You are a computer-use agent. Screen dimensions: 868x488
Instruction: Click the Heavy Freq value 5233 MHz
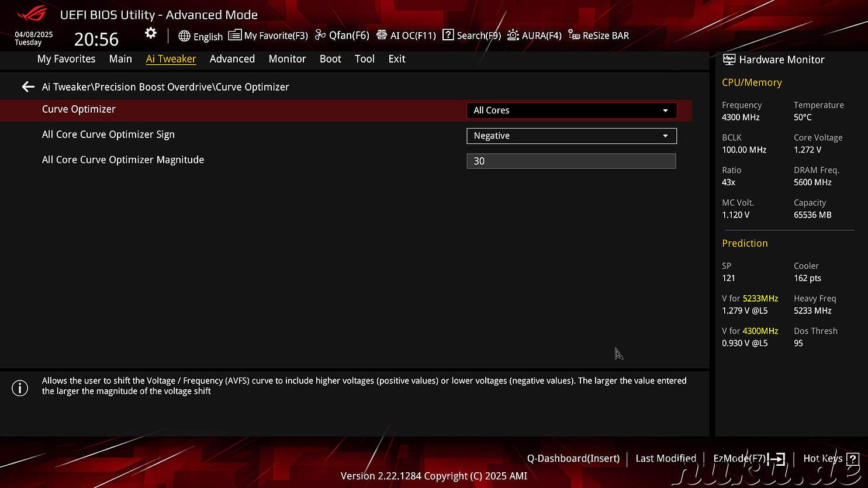[812, 311]
